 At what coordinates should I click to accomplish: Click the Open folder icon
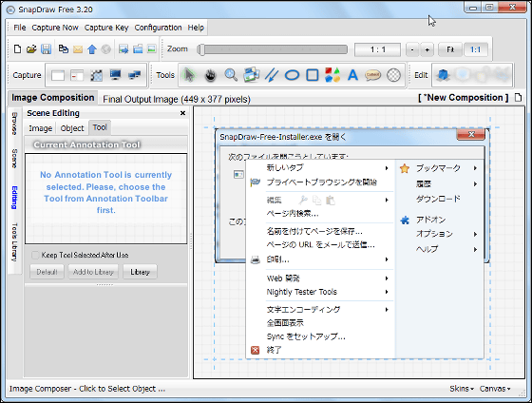(31, 49)
